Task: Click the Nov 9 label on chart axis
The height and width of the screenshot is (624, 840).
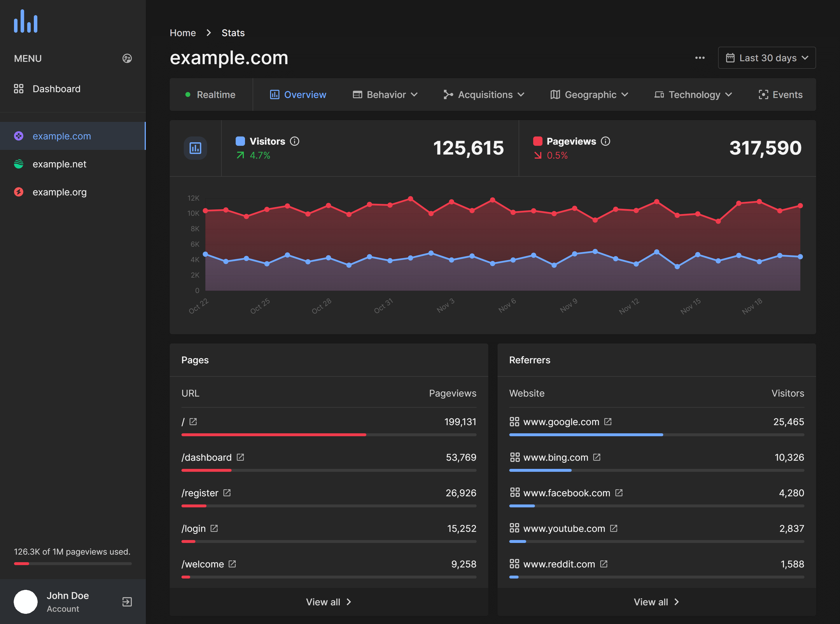Action: click(569, 305)
